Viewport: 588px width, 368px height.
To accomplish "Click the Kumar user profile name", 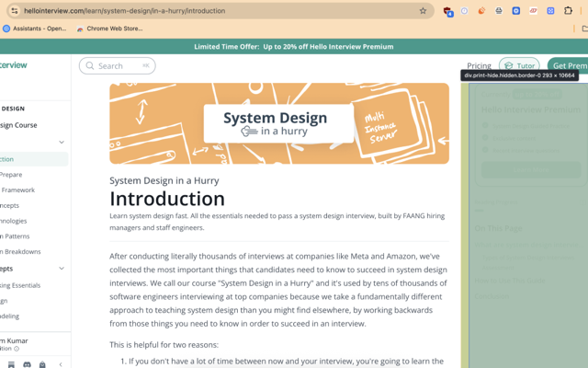I will 14,340.
